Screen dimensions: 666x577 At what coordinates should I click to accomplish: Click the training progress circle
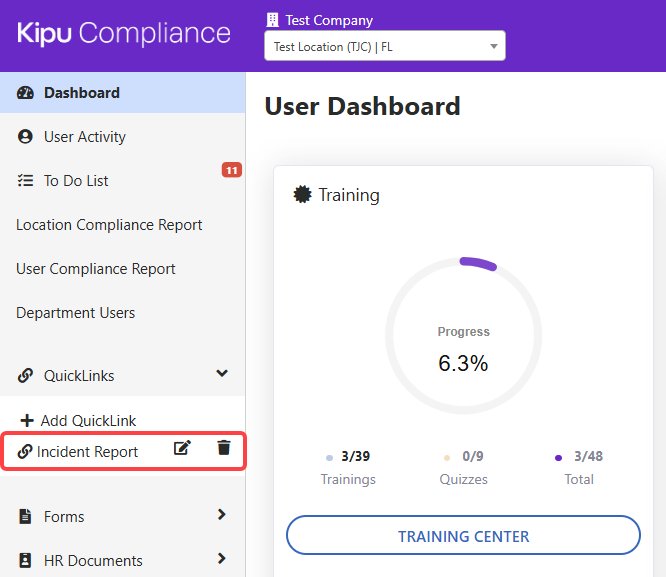(463, 336)
